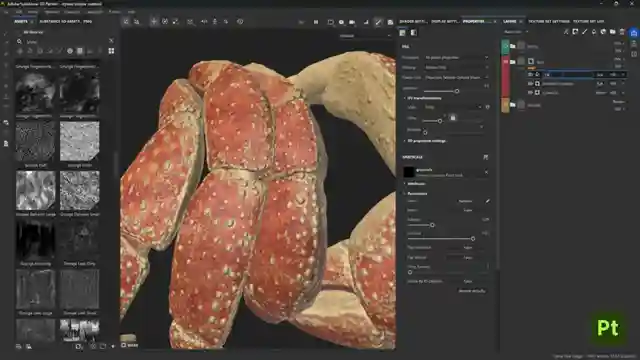Toggle the False button below the Contrast slider

(x=468, y=247)
